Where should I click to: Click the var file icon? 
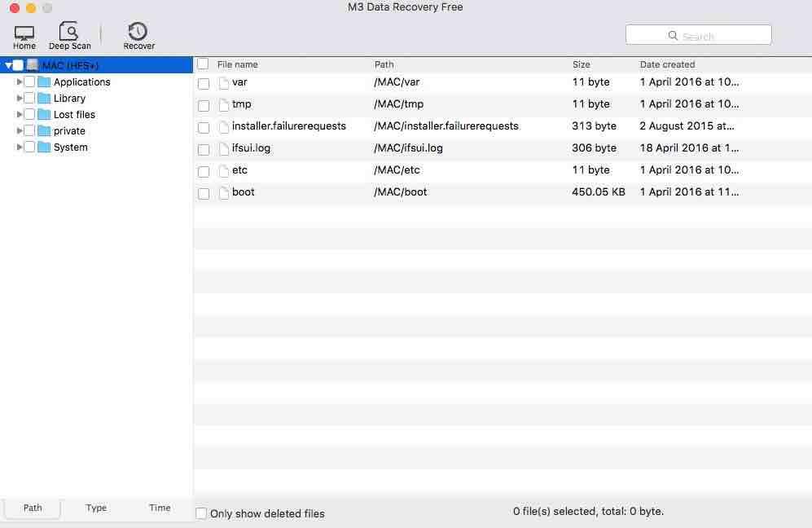(x=224, y=83)
